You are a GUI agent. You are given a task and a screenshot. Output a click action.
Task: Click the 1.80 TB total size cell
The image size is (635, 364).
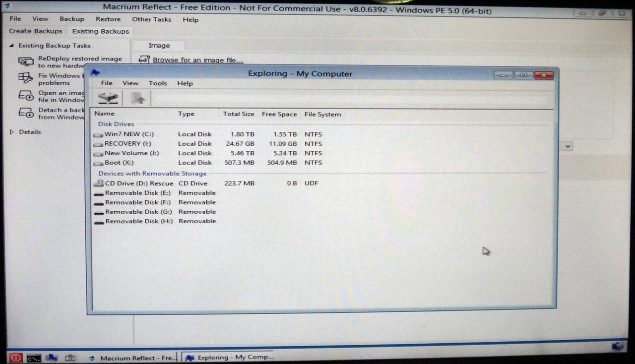(243, 134)
